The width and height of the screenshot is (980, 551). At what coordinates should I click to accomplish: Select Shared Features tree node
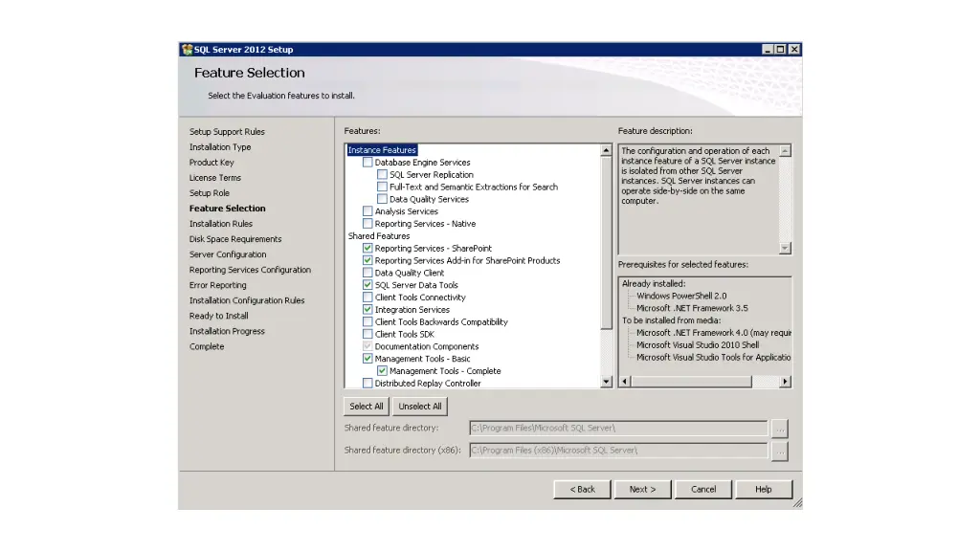(x=379, y=236)
